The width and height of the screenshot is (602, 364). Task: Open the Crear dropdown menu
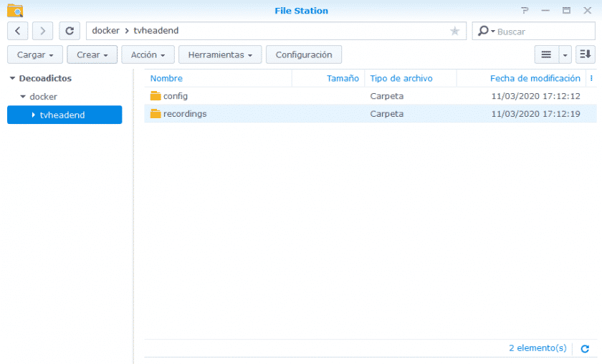coord(92,54)
